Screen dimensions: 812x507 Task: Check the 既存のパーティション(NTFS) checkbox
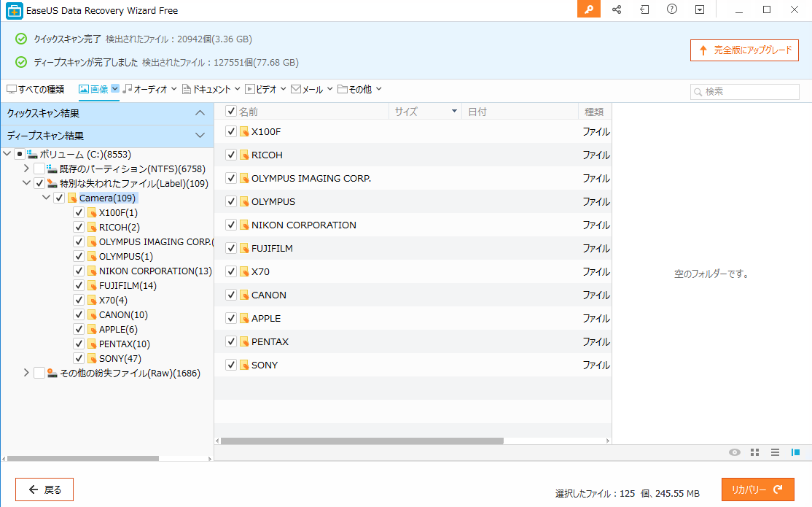click(x=39, y=169)
